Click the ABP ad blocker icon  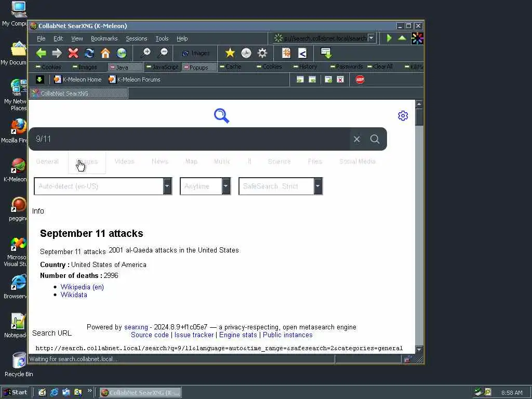click(360, 79)
